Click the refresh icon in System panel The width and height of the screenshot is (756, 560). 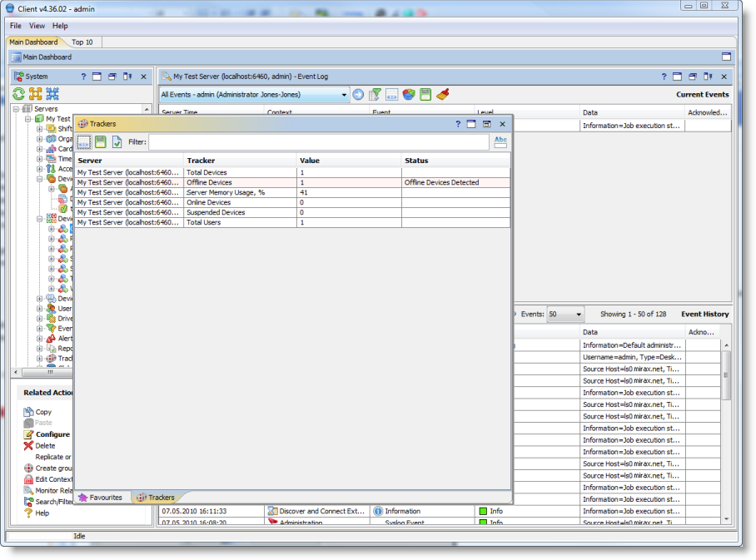click(x=19, y=94)
